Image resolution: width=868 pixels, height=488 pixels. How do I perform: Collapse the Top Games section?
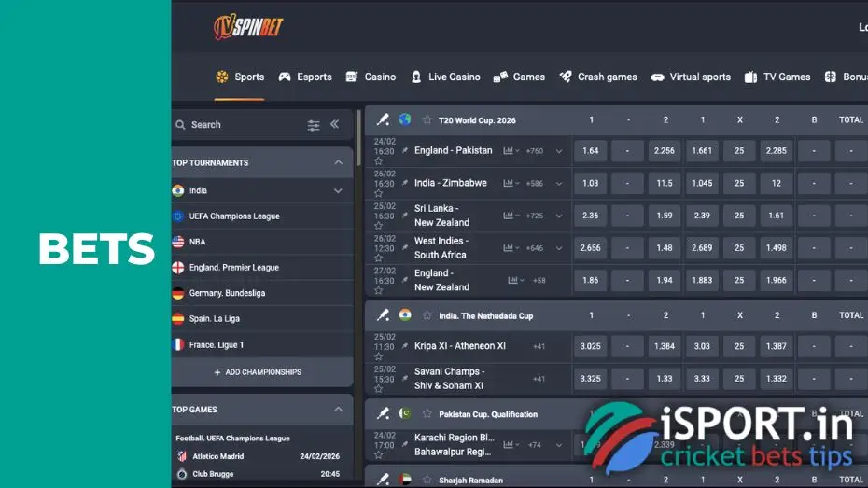pos(338,410)
